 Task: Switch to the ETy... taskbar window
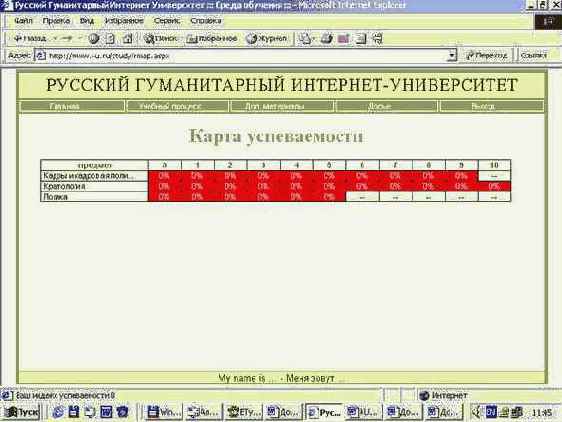244,412
